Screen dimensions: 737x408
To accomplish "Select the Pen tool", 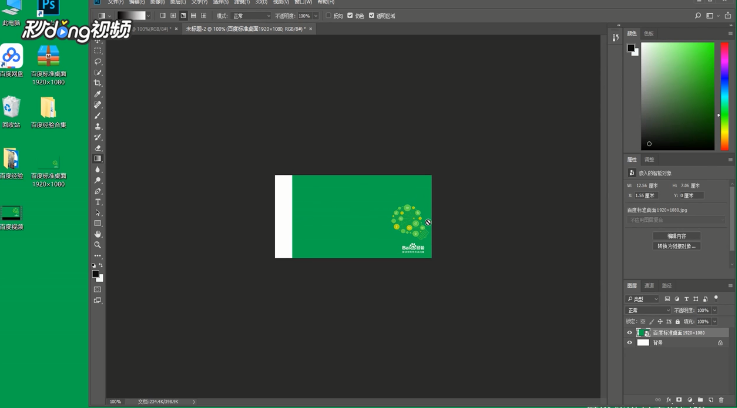I will tap(98, 191).
